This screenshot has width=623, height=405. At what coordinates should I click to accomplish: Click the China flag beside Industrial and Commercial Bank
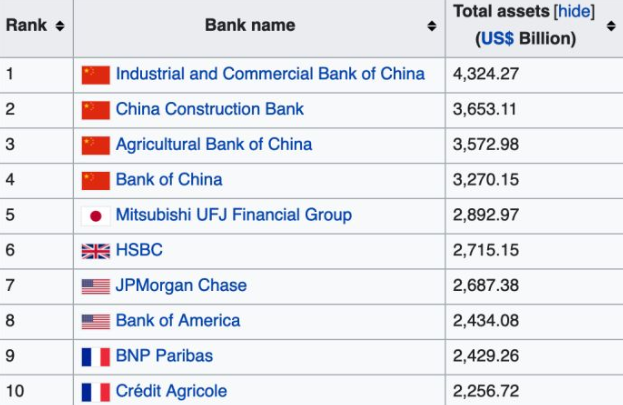click(95, 75)
